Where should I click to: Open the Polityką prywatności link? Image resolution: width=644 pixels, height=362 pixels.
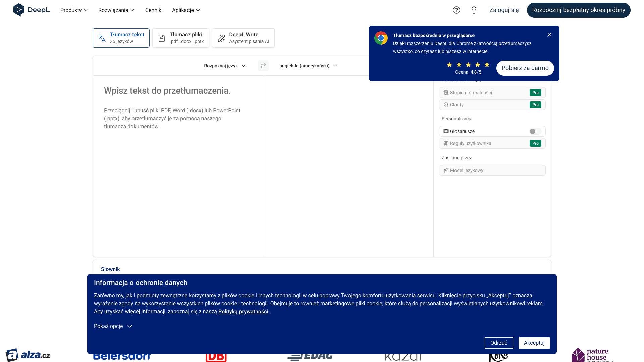[x=243, y=312]
